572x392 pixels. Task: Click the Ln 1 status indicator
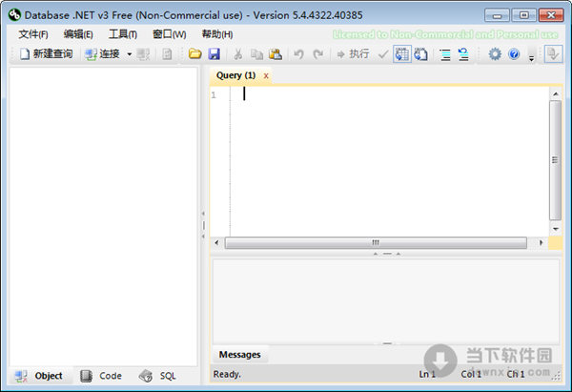tap(427, 374)
